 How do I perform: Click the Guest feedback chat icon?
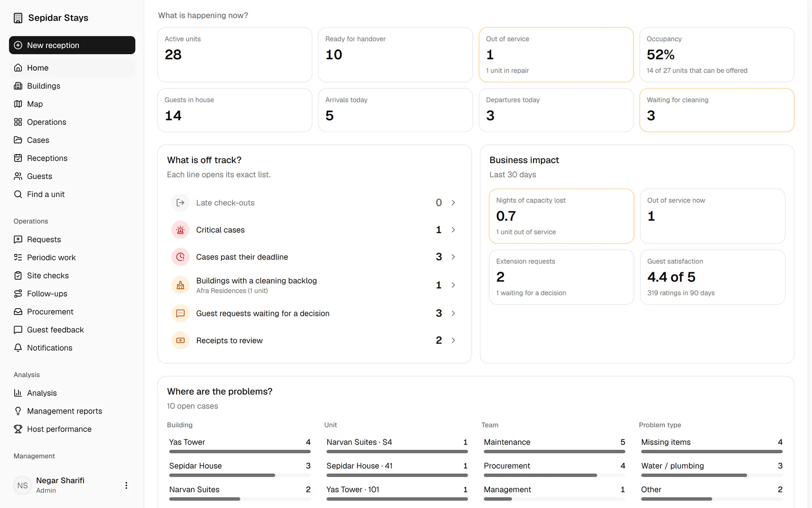coord(18,329)
